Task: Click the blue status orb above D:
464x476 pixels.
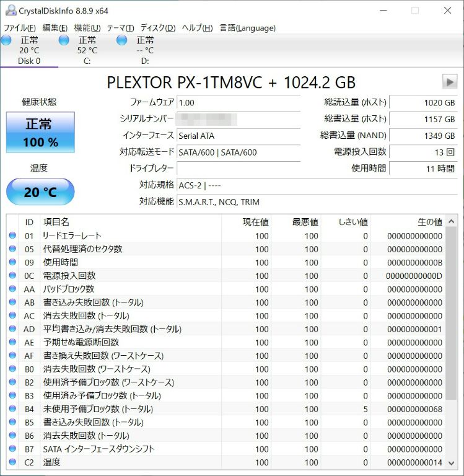Action: point(121,40)
